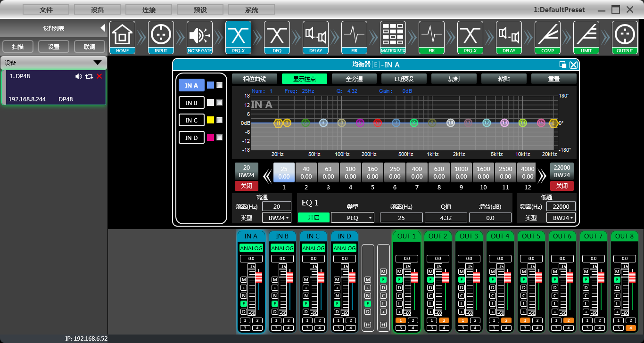Click the 联调 button in the sidebar
This screenshot has height=343, width=644.
click(x=90, y=47)
